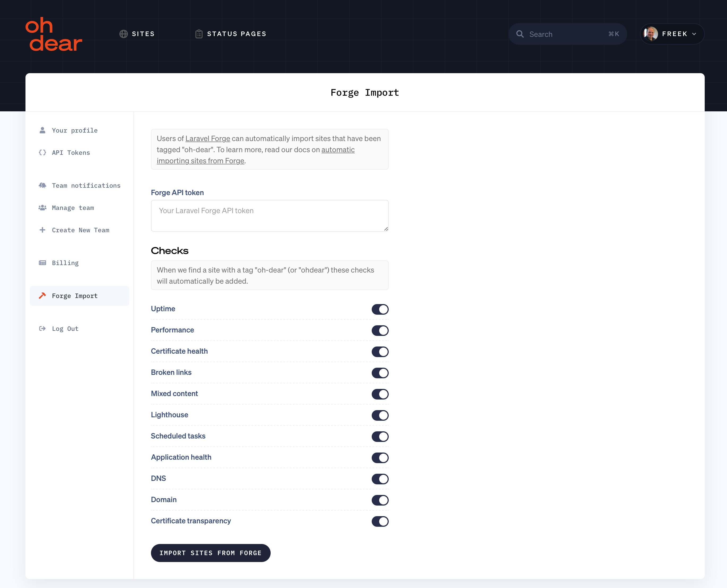This screenshot has width=727, height=588.
Task: Open the Status Pages menu item
Action: pos(231,34)
